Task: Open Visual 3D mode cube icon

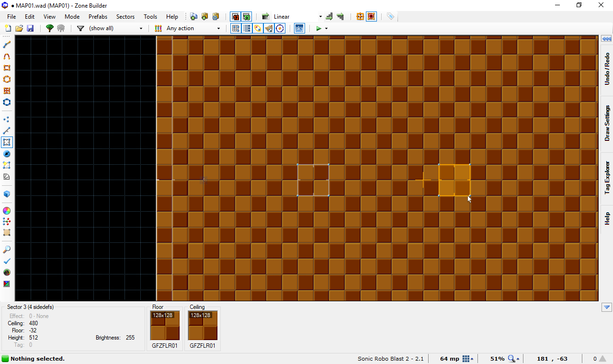Action: (x=7, y=194)
